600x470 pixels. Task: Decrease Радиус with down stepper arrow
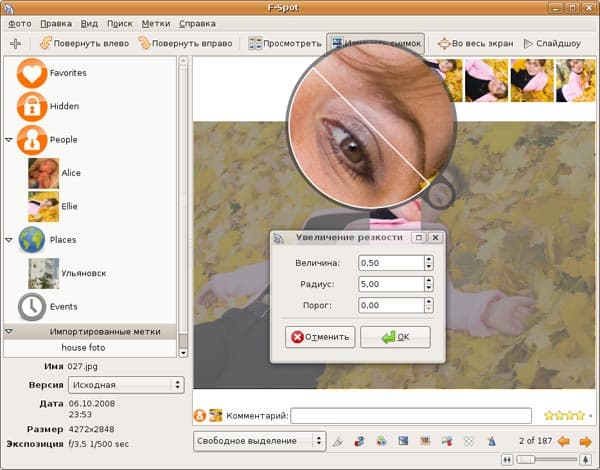pyautogui.click(x=429, y=288)
